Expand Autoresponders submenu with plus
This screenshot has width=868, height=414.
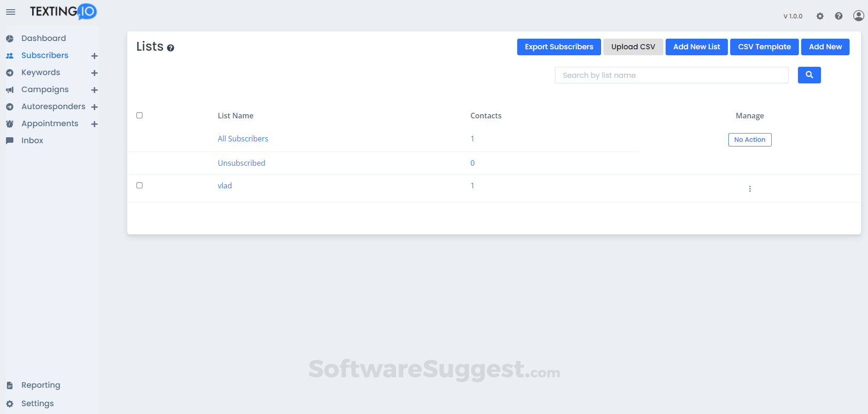(94, 107)
